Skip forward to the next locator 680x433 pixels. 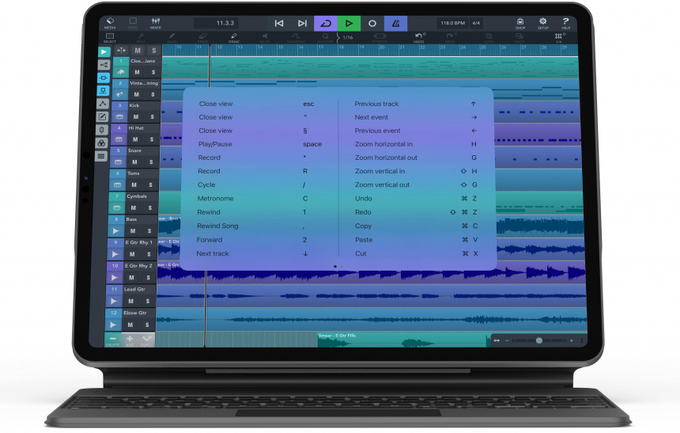302,23
